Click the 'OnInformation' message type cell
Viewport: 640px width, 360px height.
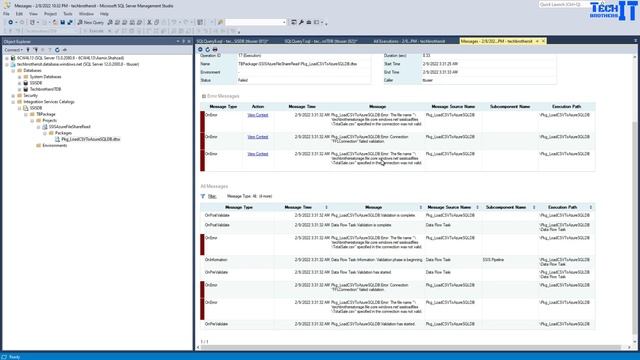click(216, 260)
